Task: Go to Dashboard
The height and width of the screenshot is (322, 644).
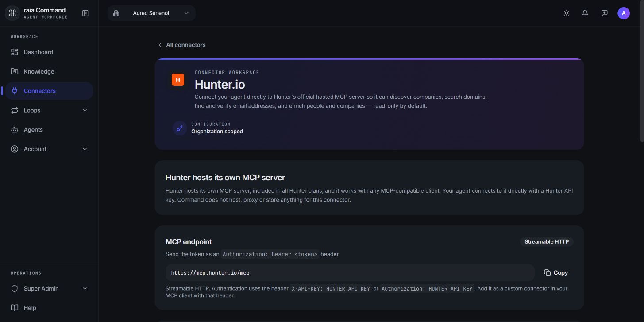Action: pos(49,52)
